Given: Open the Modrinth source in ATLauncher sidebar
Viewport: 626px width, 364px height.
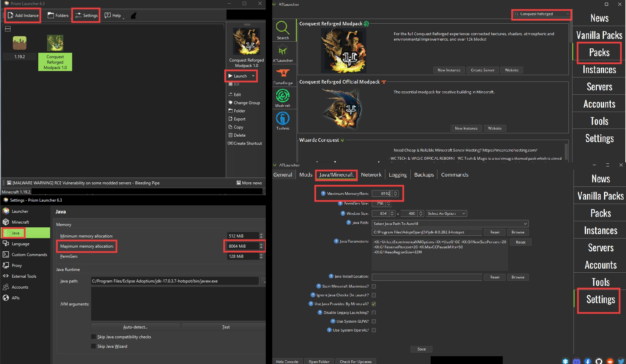Looking at the screenshot, I should tap(283, 97).
